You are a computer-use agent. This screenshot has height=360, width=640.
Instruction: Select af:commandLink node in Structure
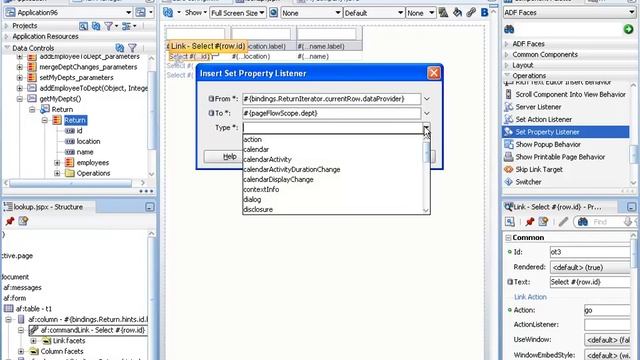click(93, 330)
